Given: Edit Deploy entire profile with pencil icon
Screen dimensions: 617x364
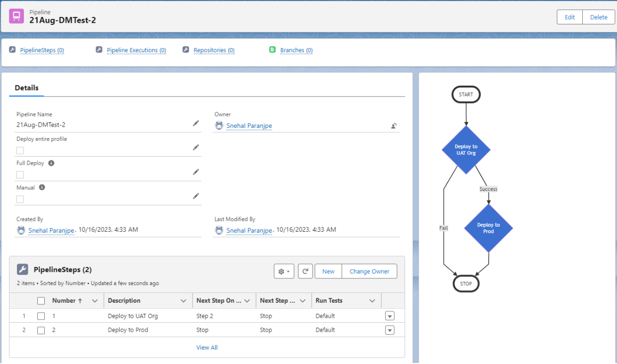Looking at the screenshot, I should click(x=196, y=147).
